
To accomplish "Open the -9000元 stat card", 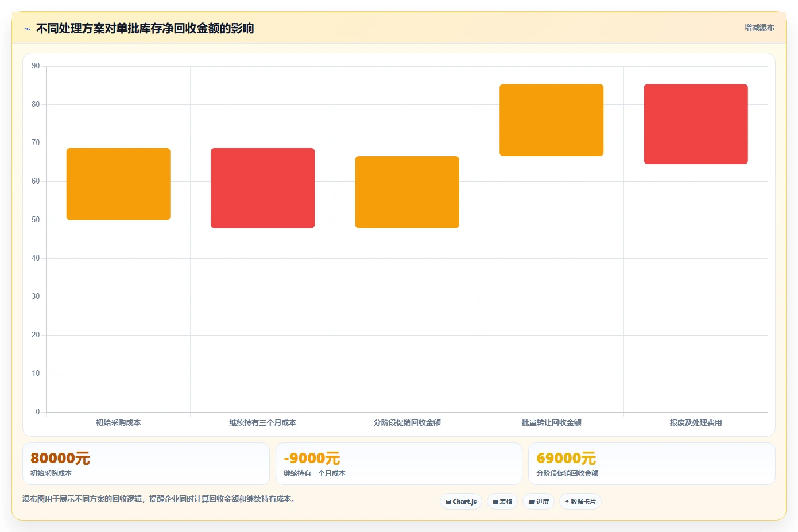I will coord(399,464).
